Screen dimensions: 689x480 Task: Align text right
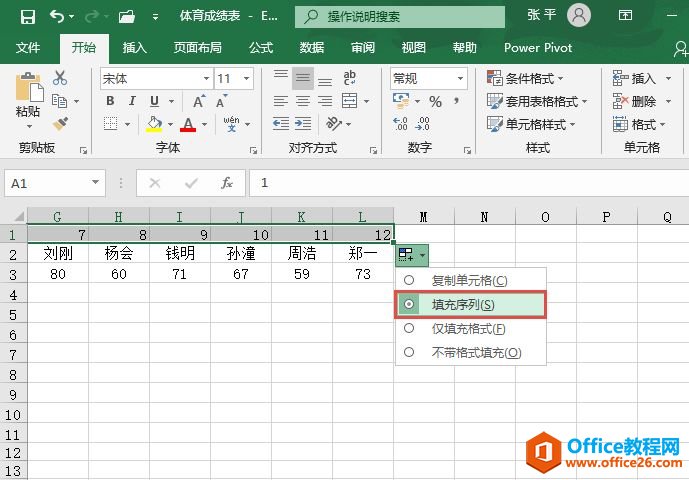coord(325,101)
